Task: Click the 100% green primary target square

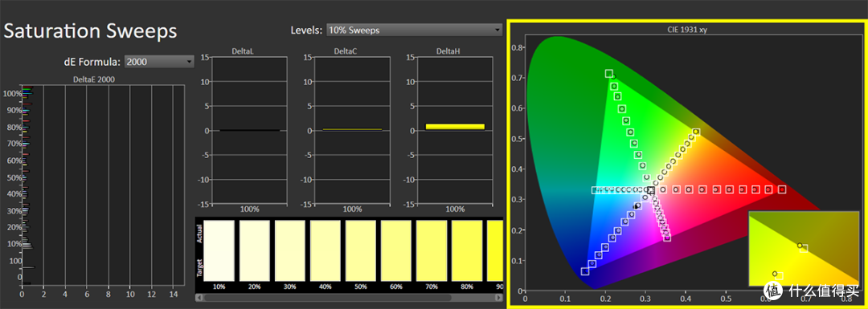Action: [x=609, y=74]
